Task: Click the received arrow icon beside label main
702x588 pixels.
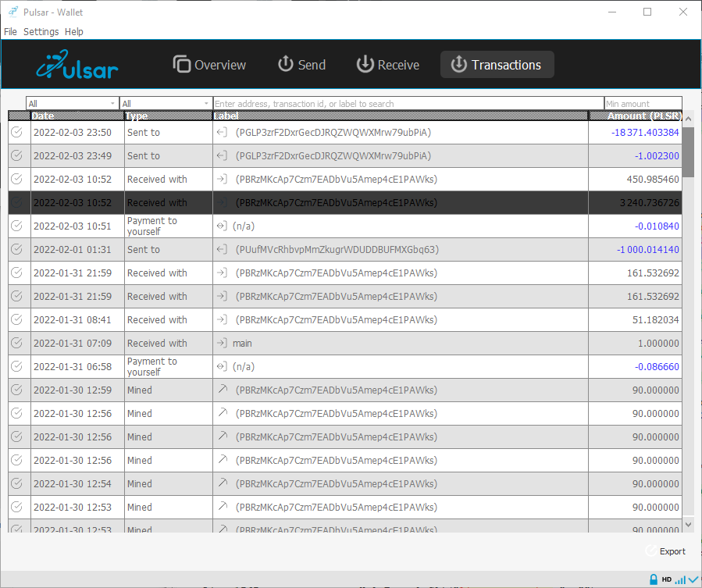Action: click(x=222, y=343)
